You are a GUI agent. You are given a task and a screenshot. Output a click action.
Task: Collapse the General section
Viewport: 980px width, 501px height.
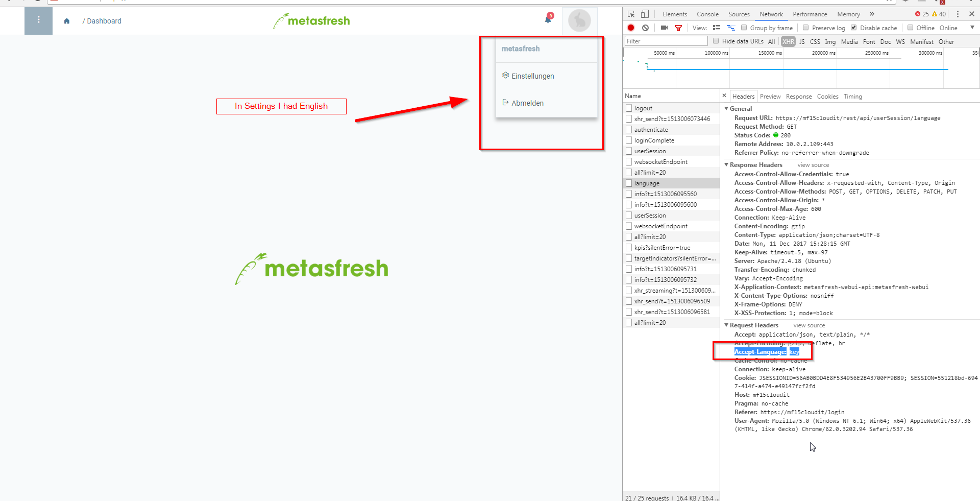tap(727, 109)
